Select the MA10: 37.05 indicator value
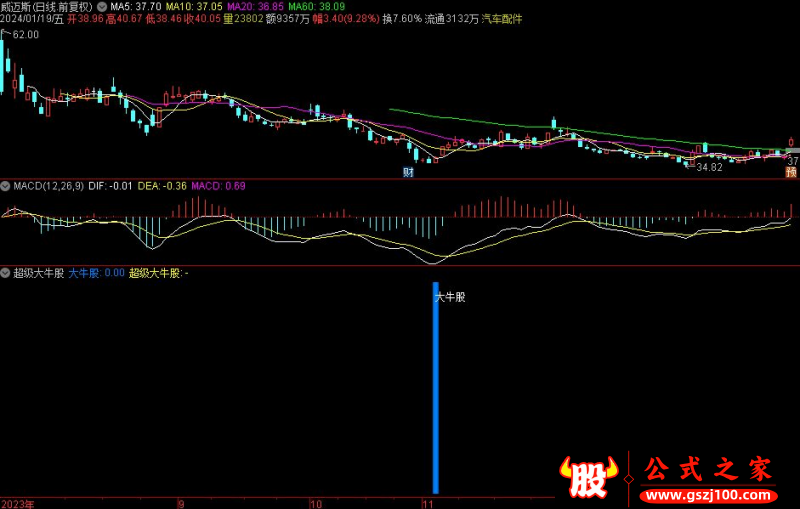This screenshot has width=800, height=509. [194, 7]
